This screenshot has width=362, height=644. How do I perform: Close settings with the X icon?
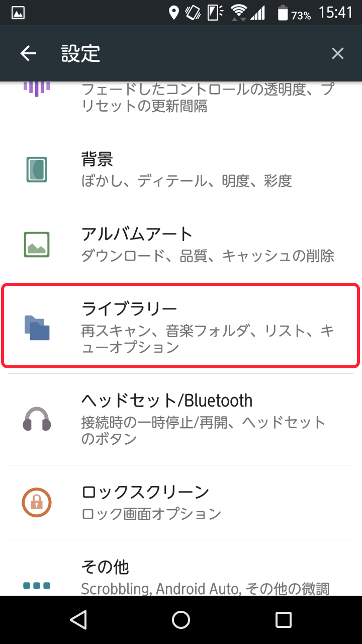(x=337, y=53)
